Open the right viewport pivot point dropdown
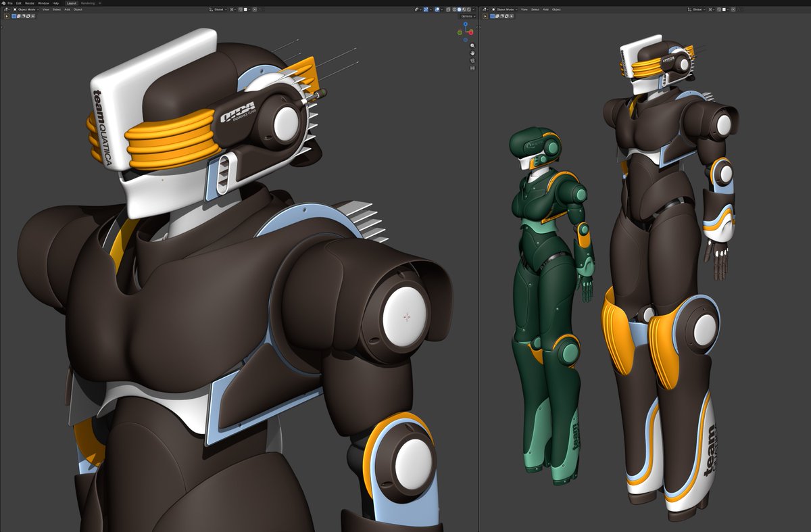This screenshot has height=532, width=811. point(711,9)
